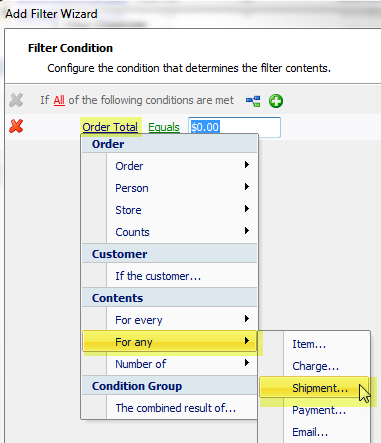Screen dimensions: 381x443
Task: Expand the Number of submenu
Action: 170,364
